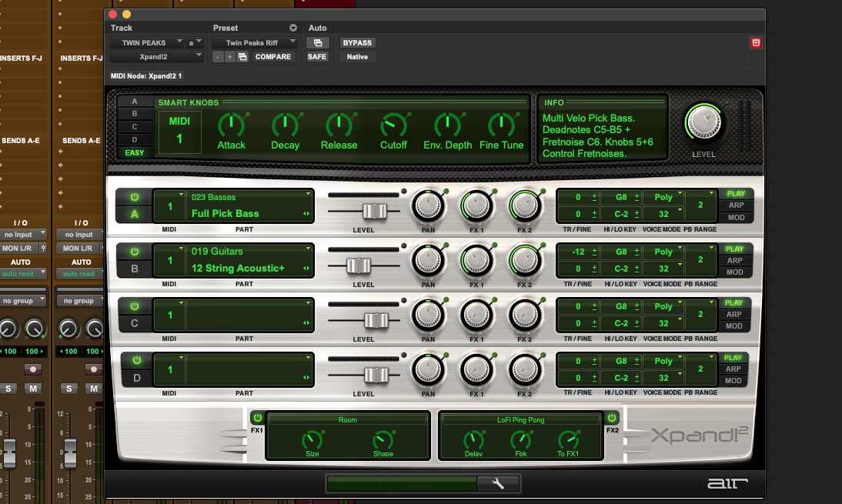Click part B transpose value -12
The image size is (842, 504).
(x=578, y=251)
